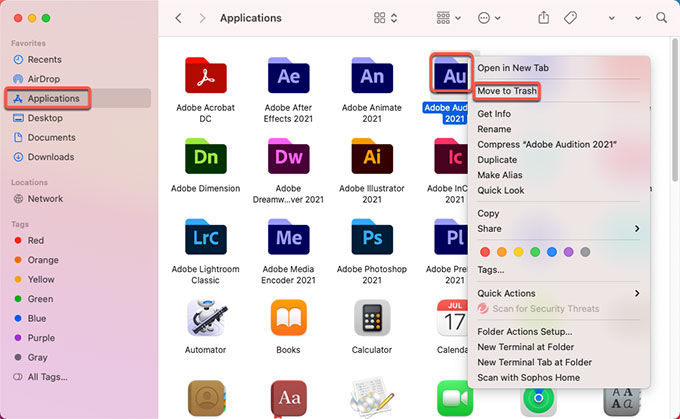Select Adobe Photoshop 2021 icon
Viewport: 680px width, 419px height.
[371, 239]
